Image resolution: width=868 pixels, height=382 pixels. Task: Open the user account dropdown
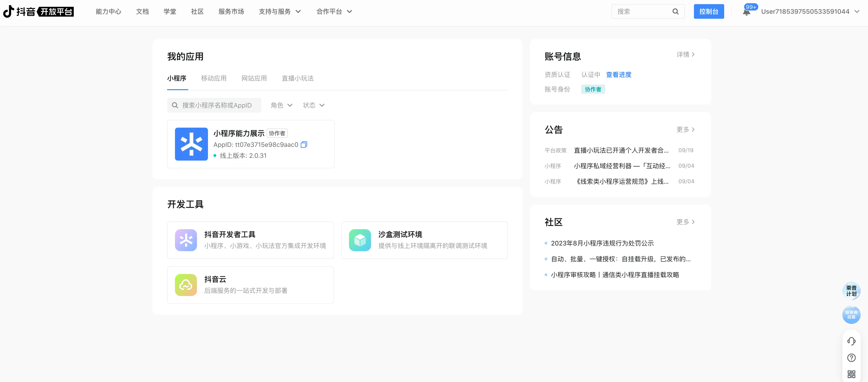point(810,11)
